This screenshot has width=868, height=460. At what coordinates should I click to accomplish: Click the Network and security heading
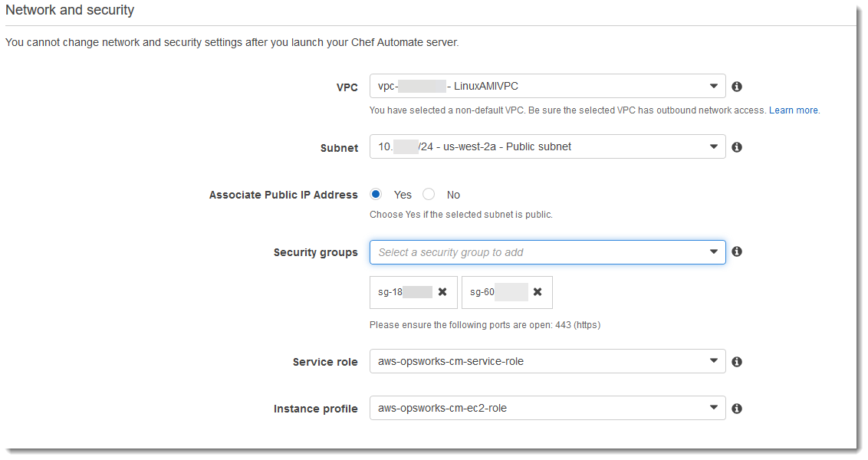pyautogui.click(x=70, y=10)
